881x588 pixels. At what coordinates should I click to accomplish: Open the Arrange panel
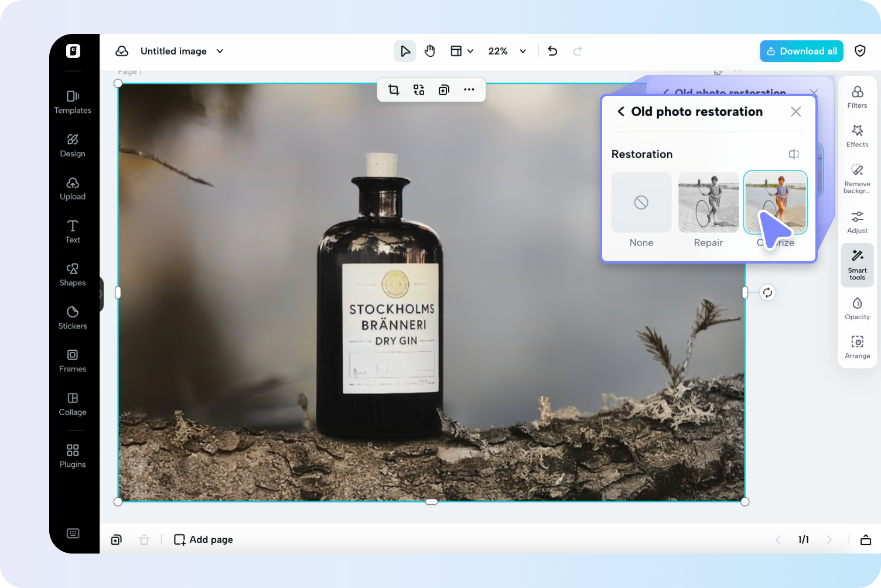[858, 347]
